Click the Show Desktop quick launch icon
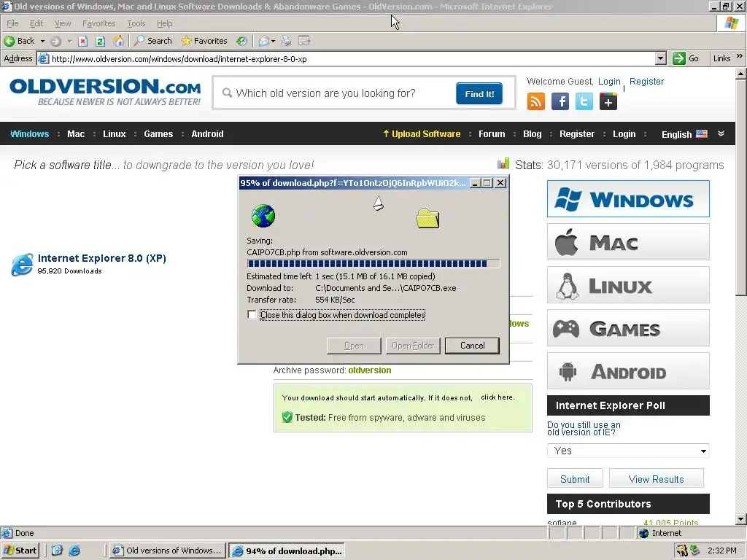This screenshot has height=560, width=747. coord(57,551)
